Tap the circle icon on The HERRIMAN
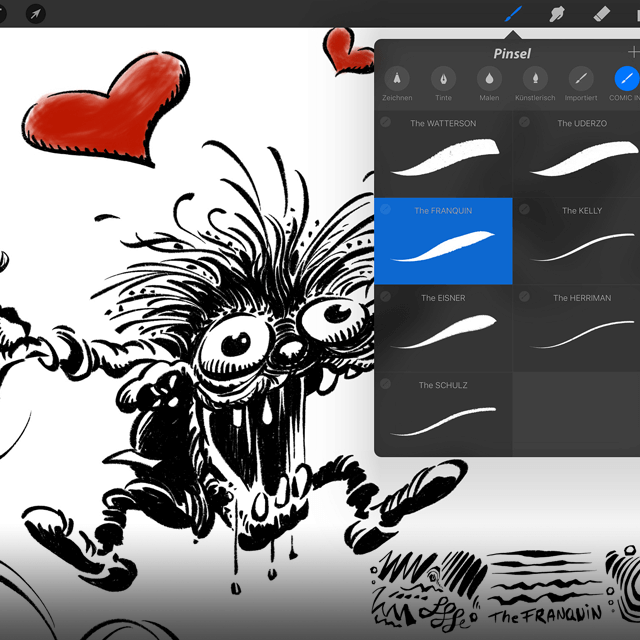 tap(524, 296)
